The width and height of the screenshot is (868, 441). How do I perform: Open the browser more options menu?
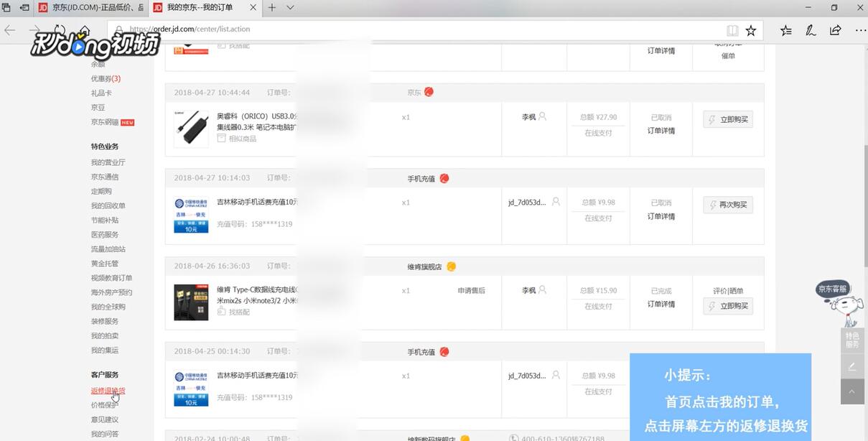(859, 30)
